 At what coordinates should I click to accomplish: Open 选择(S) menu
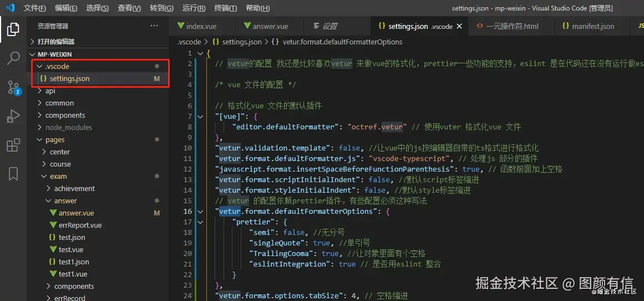[x=98, y=8]
